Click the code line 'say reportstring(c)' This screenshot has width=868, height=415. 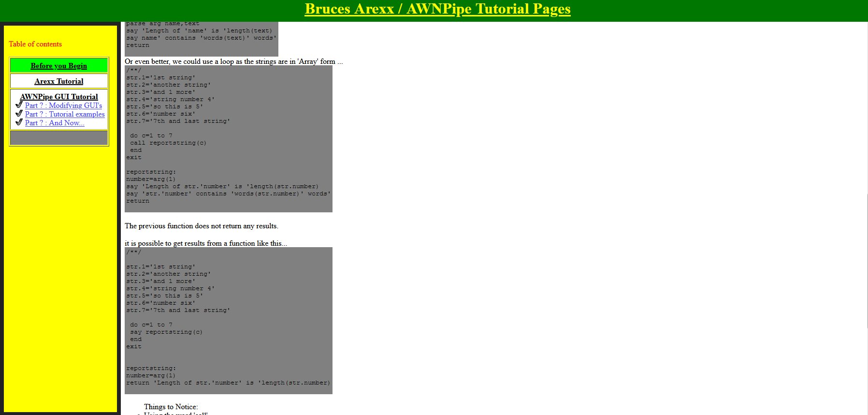[x=166, y=332]
